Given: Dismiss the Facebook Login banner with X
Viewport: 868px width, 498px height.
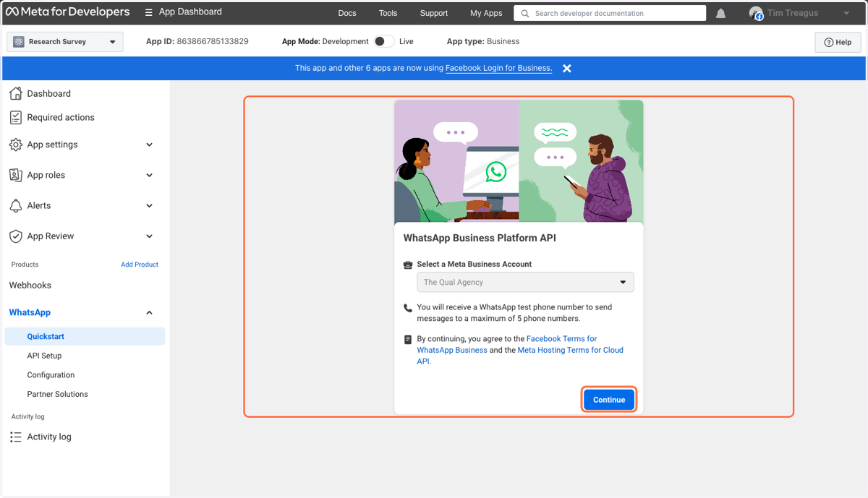Looking at the screenshot, I should click(x=567, y=68).
